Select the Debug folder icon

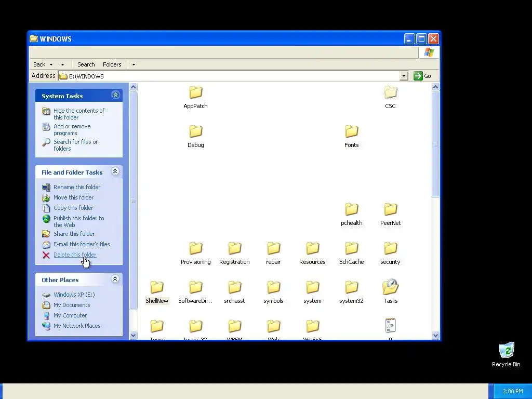point(195,131)
